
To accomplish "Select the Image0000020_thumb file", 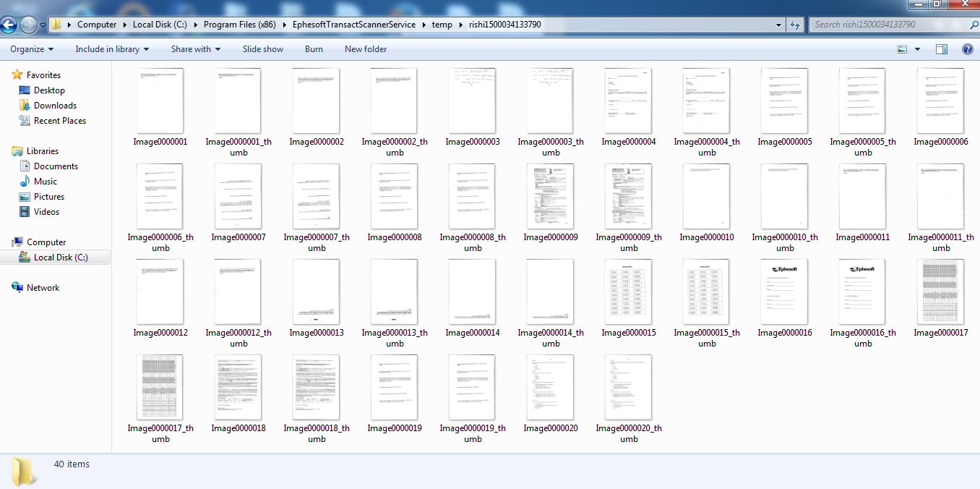I will (x=629, y=398).
